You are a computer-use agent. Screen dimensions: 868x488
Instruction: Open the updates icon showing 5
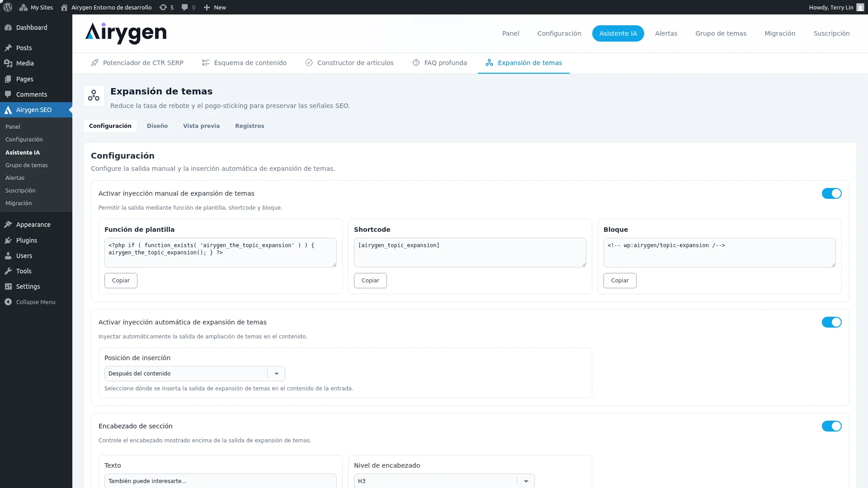click(x=163, y=7)
